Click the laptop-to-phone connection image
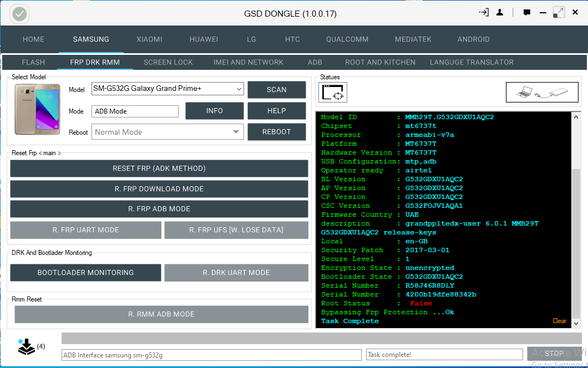Screen dimensions: 588x368 [542, 92]
